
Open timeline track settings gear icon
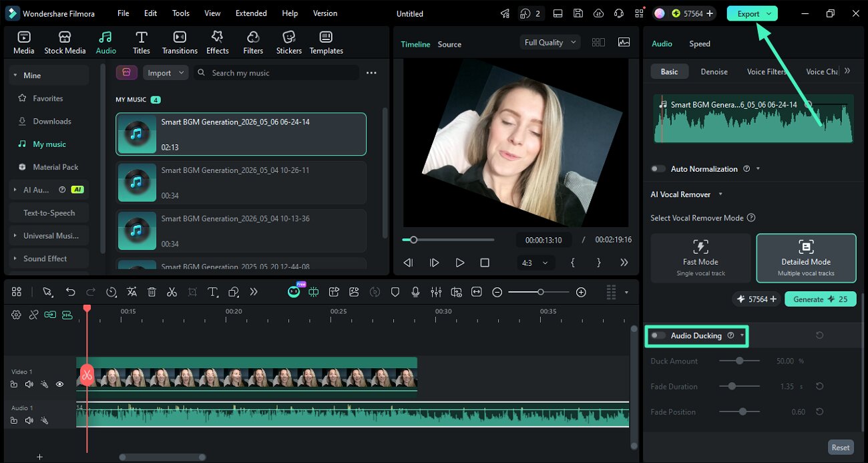pos(17,315)
